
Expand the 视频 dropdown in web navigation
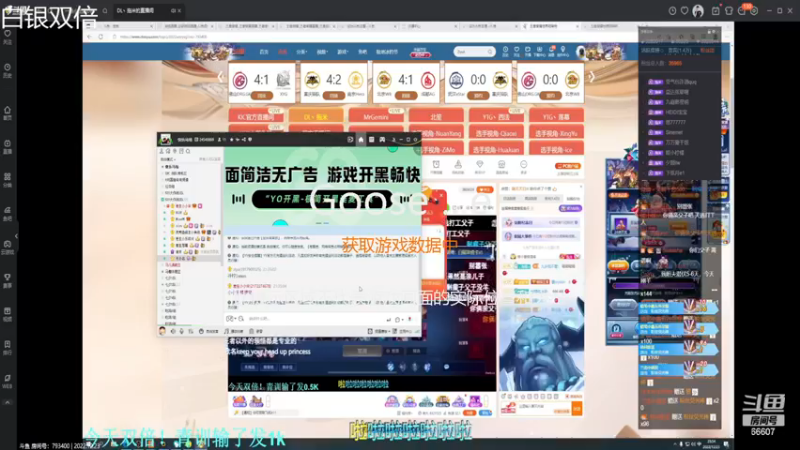(x=322, y=52)
